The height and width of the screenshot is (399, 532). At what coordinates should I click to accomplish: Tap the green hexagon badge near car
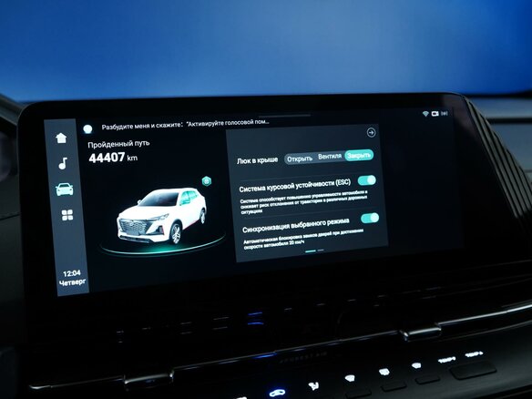(x=206, y=181)
